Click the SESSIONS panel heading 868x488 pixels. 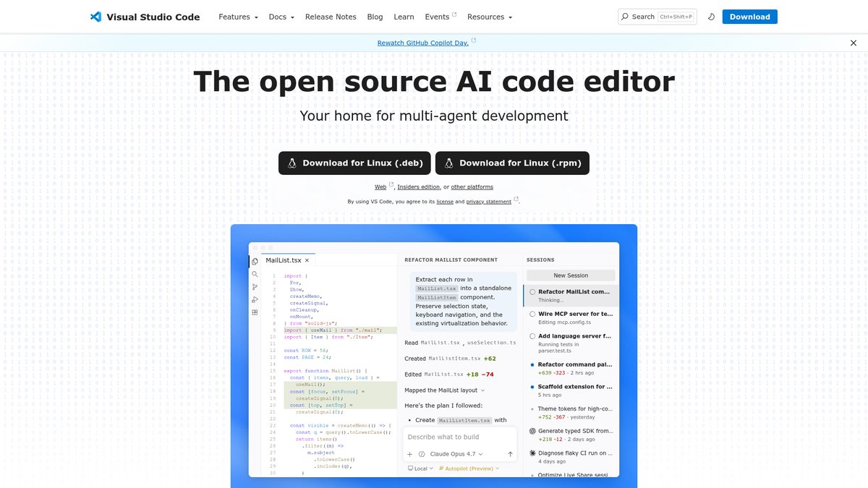click(540, 260)
